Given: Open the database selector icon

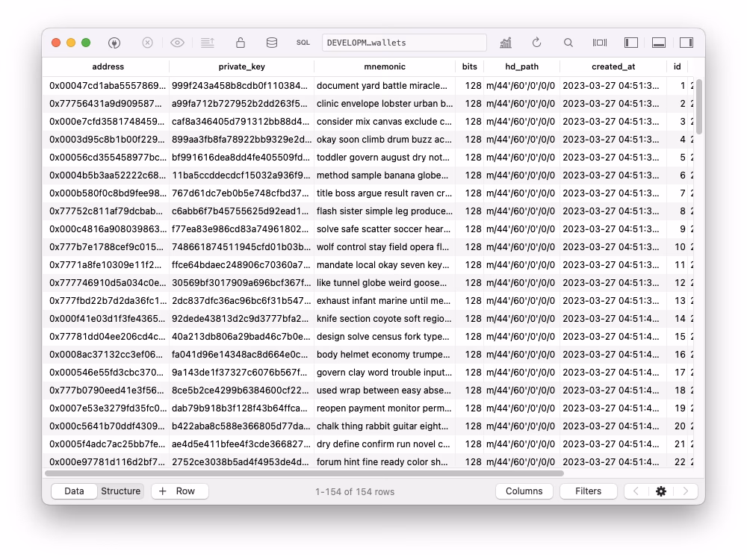Looking at the screenshot, I should (x=271, y=43).
